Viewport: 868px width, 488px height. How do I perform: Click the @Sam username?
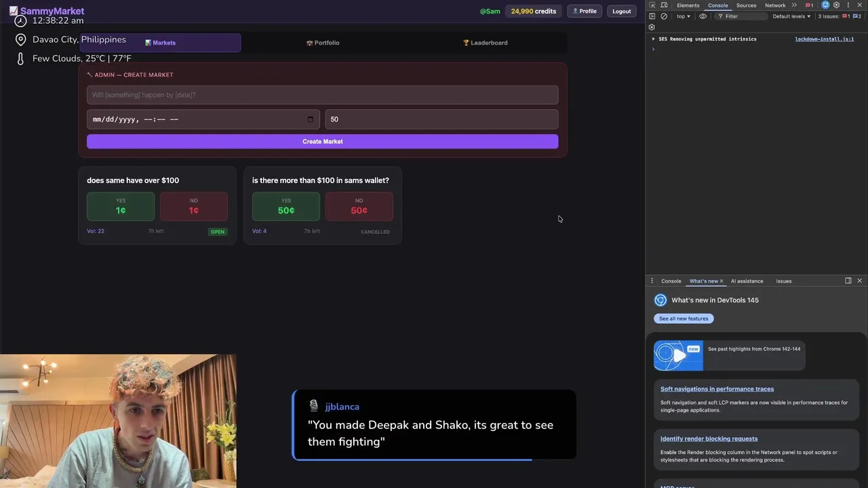tap(490, 11)
